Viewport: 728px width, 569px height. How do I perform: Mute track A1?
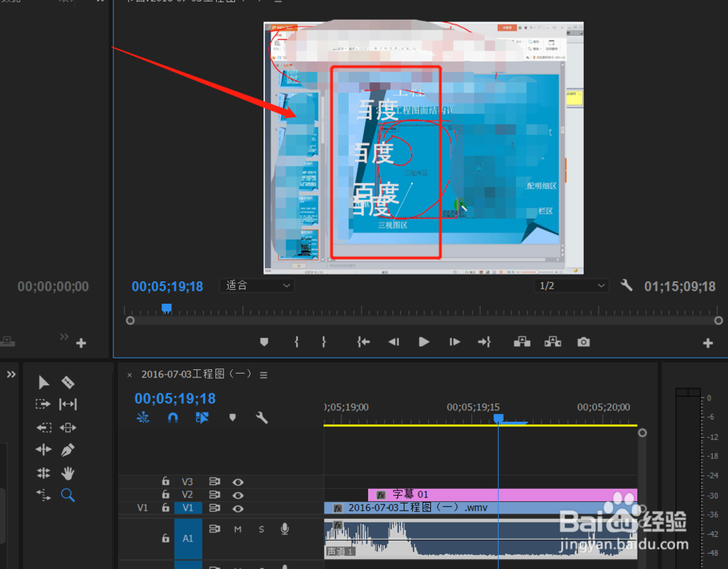tap(238, 529)
